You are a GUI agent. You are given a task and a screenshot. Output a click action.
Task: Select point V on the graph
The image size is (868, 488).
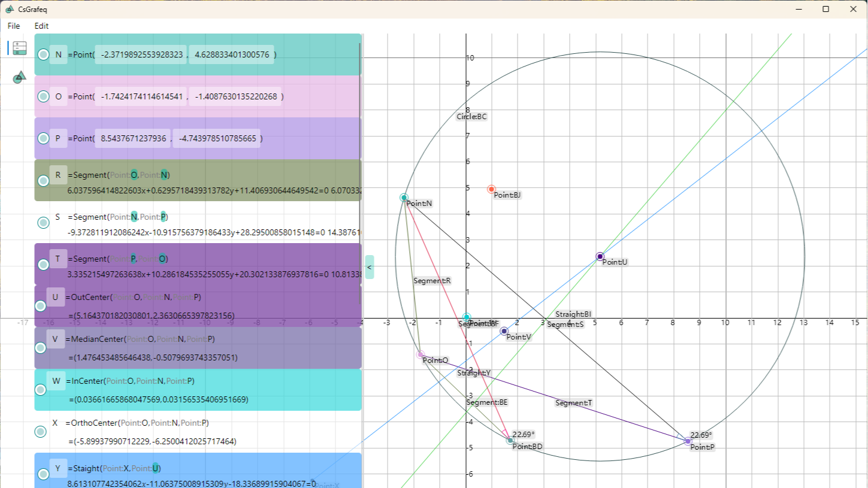click(x=504, y=331)
